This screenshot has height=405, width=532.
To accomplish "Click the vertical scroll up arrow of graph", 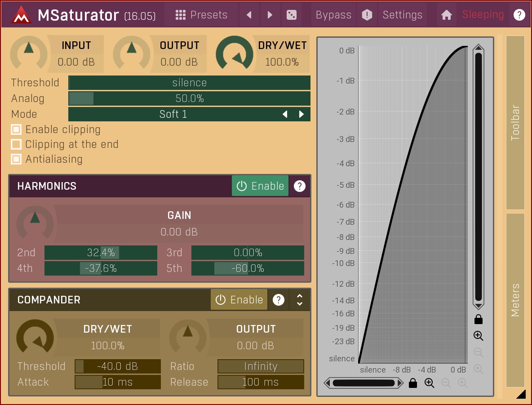I will pos(479,48).
